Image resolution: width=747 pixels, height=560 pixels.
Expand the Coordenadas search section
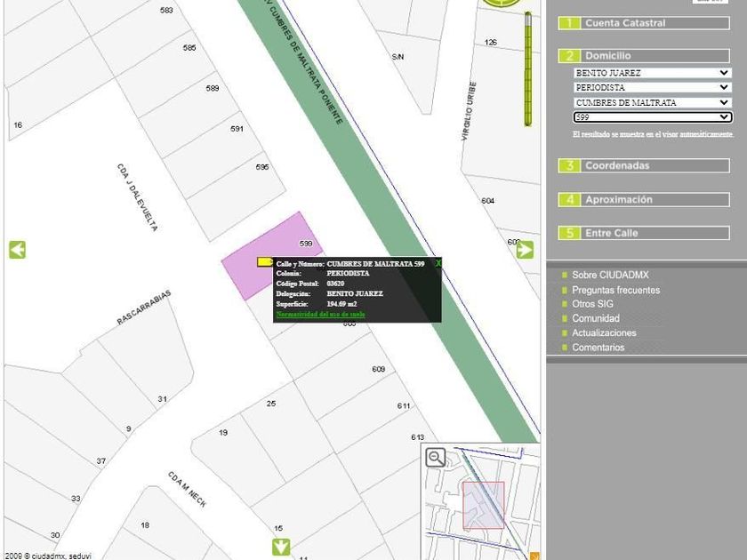tap(644, 165)
